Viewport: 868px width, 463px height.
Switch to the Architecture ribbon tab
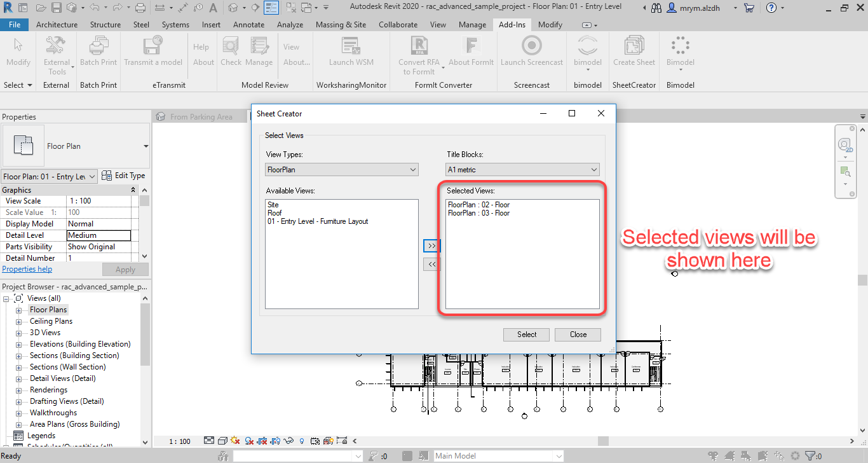(57, 24)
